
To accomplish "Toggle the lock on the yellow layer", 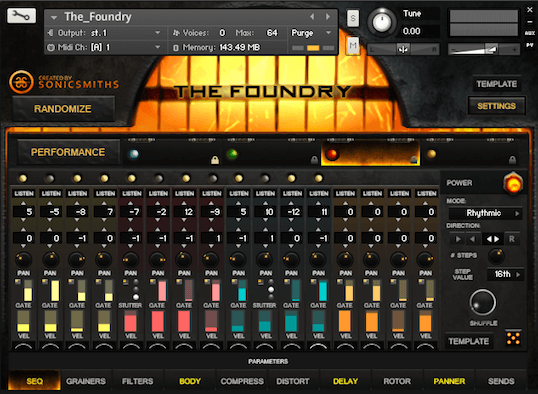I will pos(512,160).
